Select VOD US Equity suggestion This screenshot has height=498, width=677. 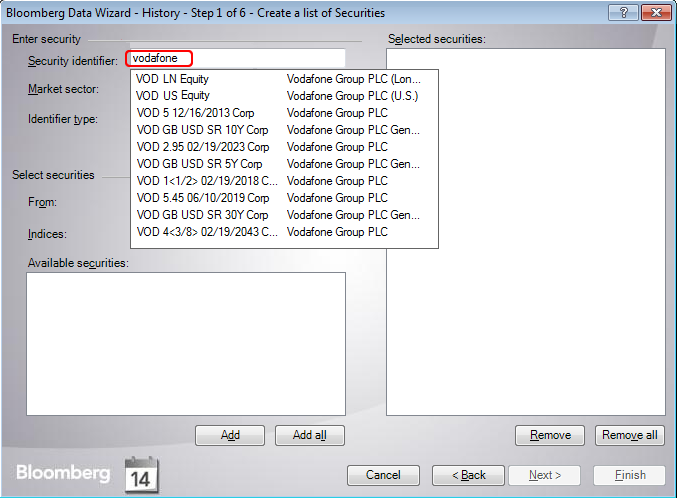[284, 96]
